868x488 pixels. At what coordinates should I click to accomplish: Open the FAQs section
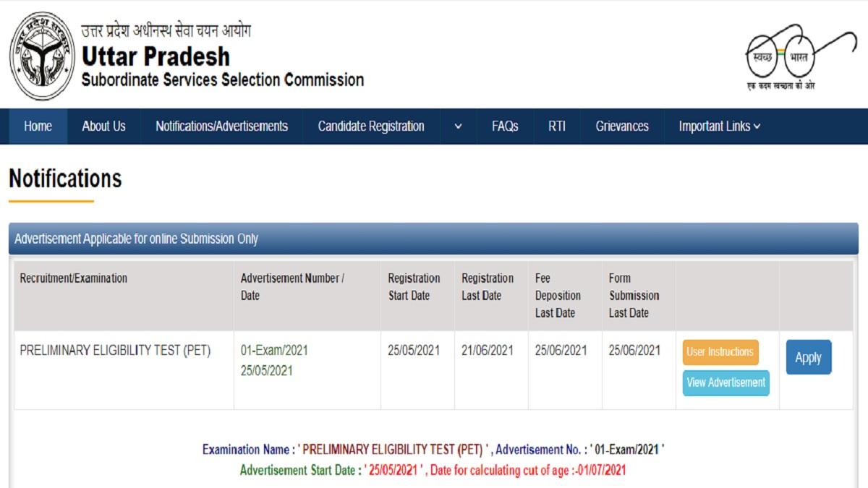(x=506, y=126)
